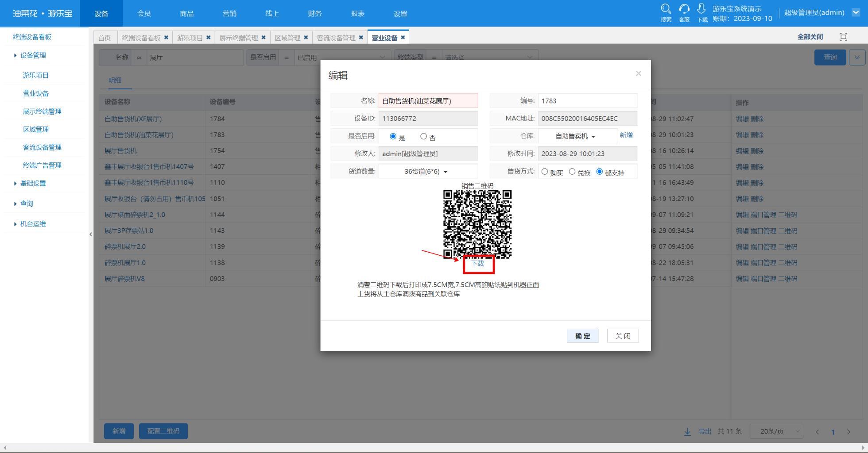Select 否 for 是否启用
The width and height of the screenshot is (868, 453).
(x=423, y=136)
